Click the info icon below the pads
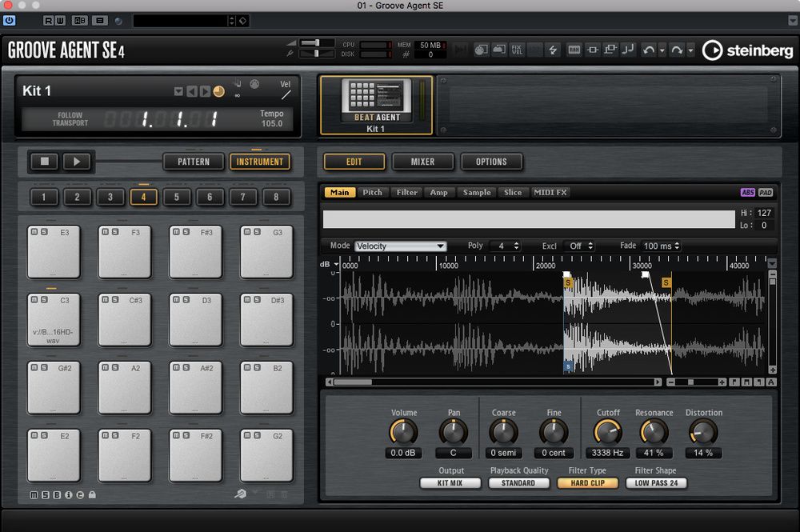This screenshot has width=800, height=532. [x=68, y=494]
